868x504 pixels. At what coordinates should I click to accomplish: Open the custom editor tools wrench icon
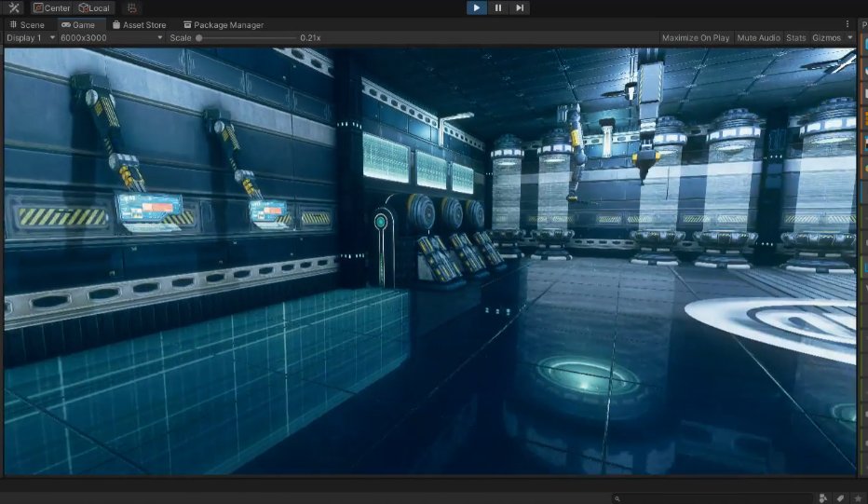tap(14, 7)
